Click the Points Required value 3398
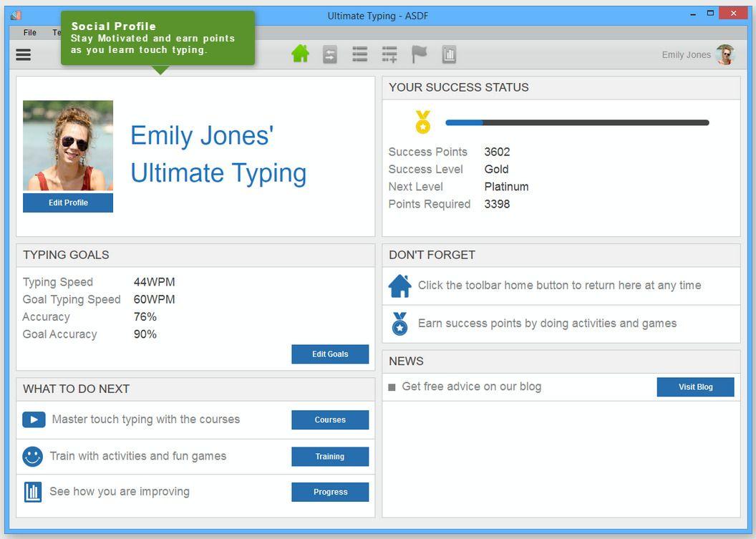 [x=497, y=204]
